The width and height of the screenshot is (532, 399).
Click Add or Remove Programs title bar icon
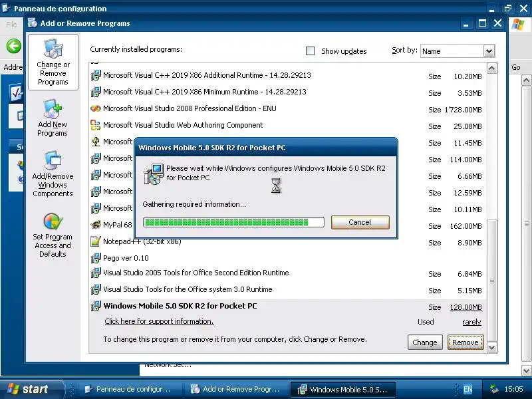point(33,23)
